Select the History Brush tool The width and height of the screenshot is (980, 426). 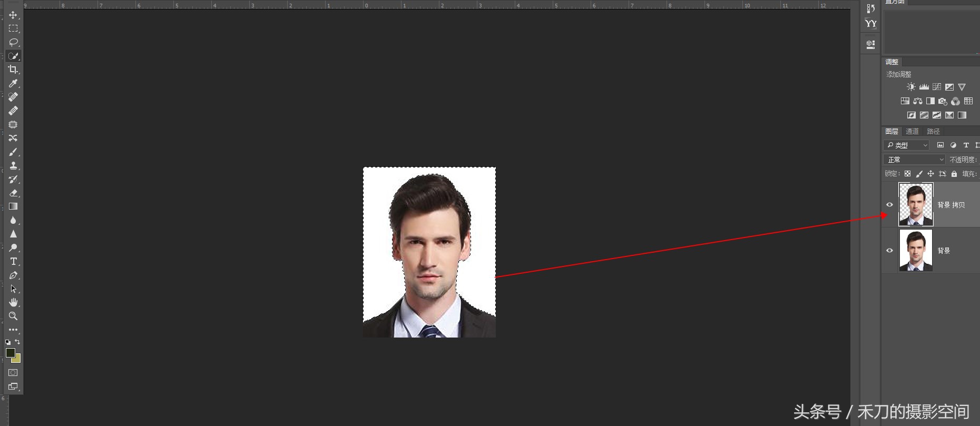tap(13, 179)
